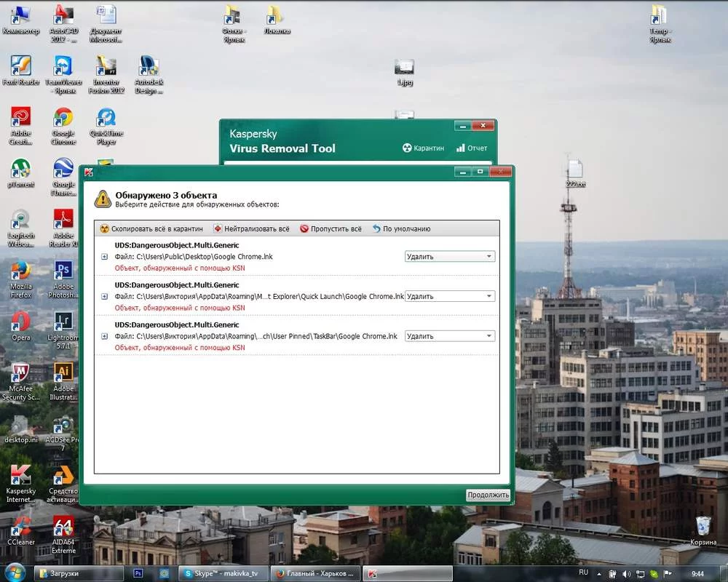Viewport: 728px width, 582px height.
Task: Click 'Пропустить всё' toolbar button
Action: coord(331,228)
